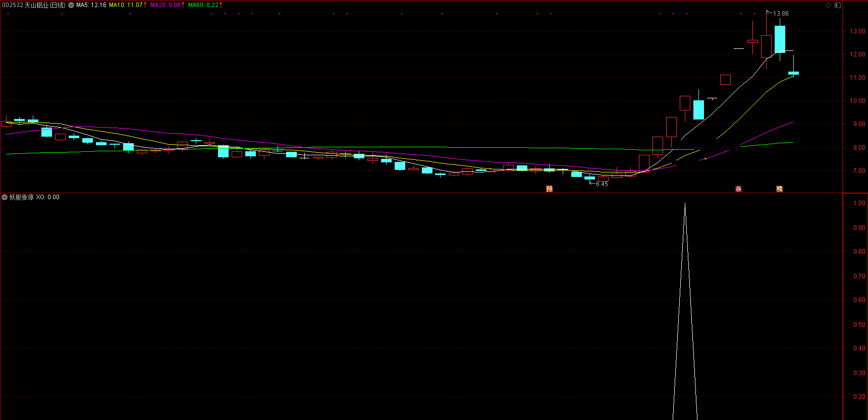Click the 0.20 indicator axis label
868x420 pixels.
point(859,397)
